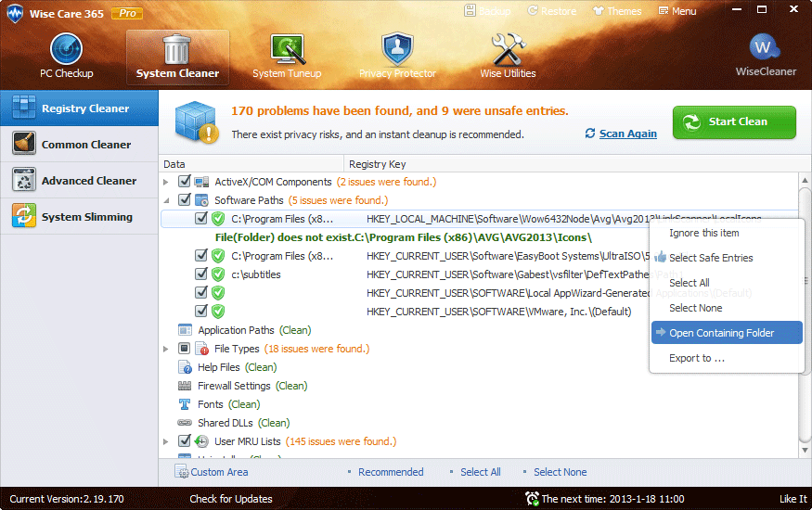Image resolution: width=812 pixels, height=510 pixels.
Task: Uncheck the EasyBoot UltraISO entry checkbox
Action: [x=201, y=256]
